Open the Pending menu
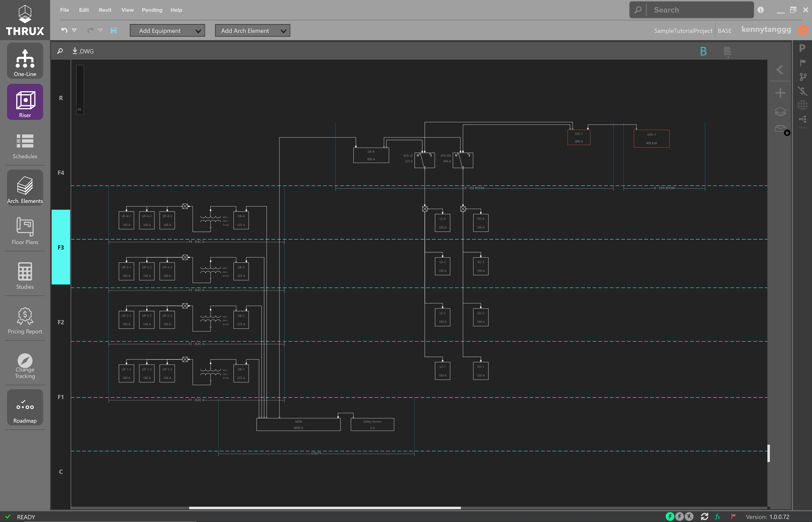 point(152,10)
